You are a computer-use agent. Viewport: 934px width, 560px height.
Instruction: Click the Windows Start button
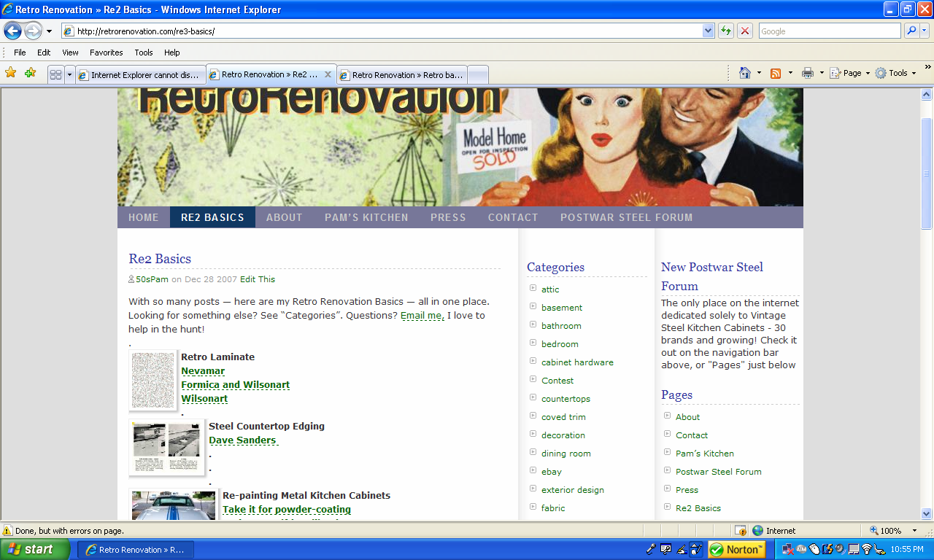[35, 550]
